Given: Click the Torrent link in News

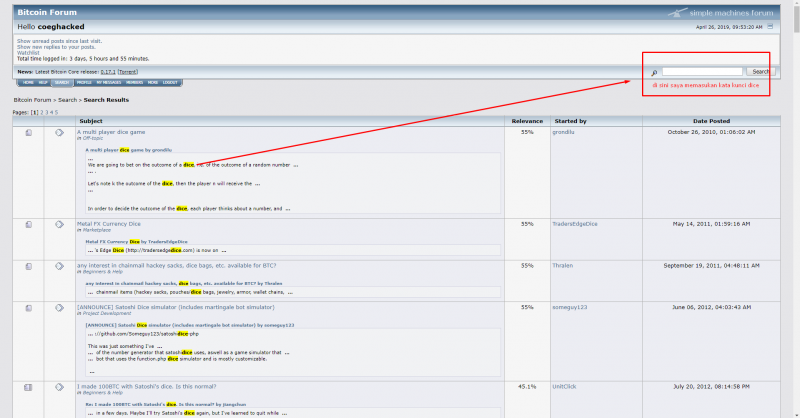Looking at the screenshot, I should [128, 72].
